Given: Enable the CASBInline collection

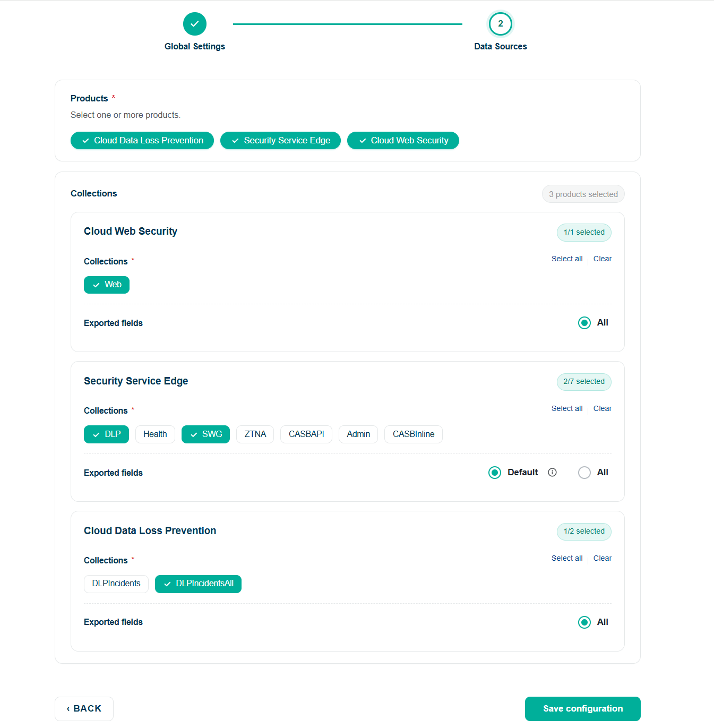Looking at the screenshot, I should pos(414,434).
